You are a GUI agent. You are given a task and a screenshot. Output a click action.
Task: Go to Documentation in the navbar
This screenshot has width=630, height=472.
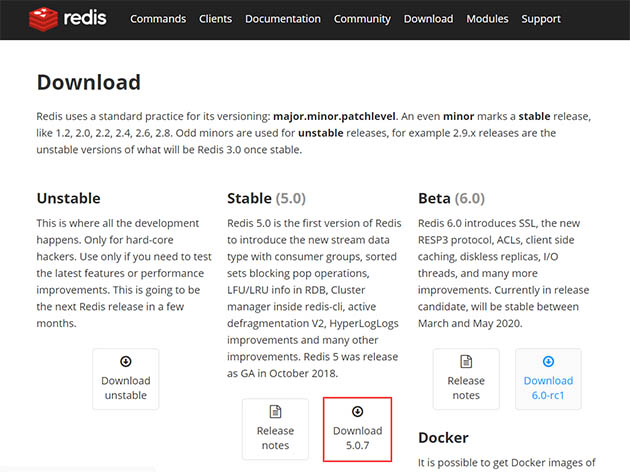coord(283,19)
